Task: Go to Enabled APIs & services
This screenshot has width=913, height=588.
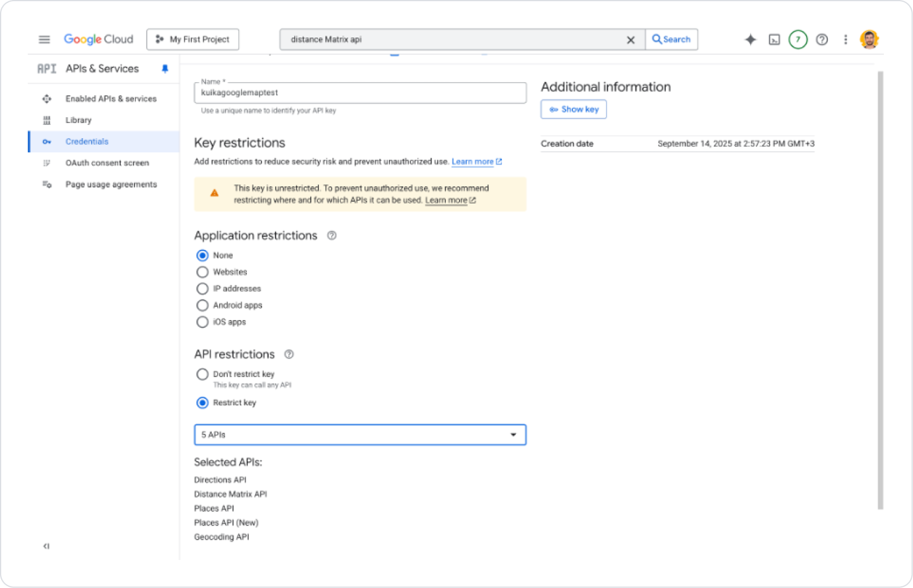Action: coord(111,99)
